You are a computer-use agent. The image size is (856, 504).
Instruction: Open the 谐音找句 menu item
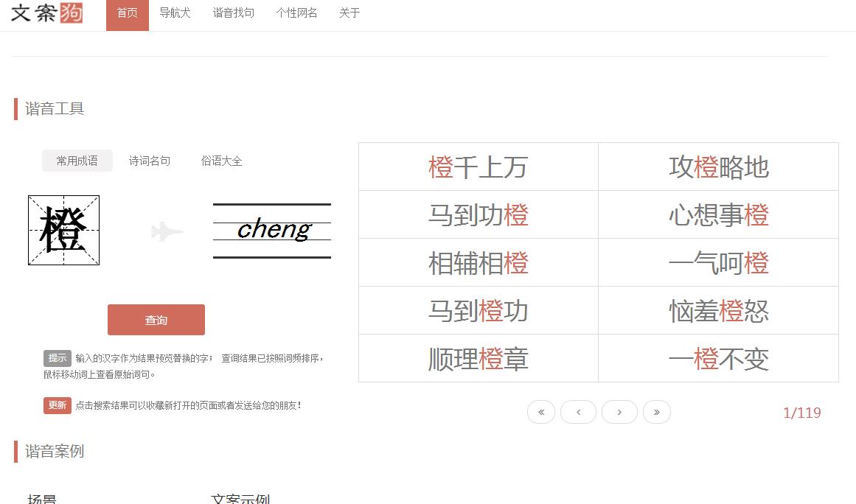click(233, 13)
